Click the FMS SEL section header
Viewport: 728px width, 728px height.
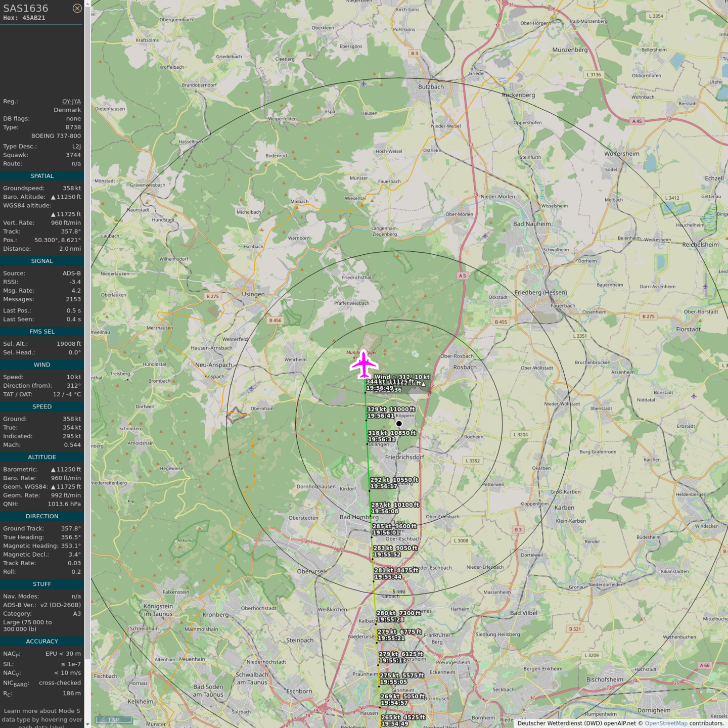[x=42, y=332]
